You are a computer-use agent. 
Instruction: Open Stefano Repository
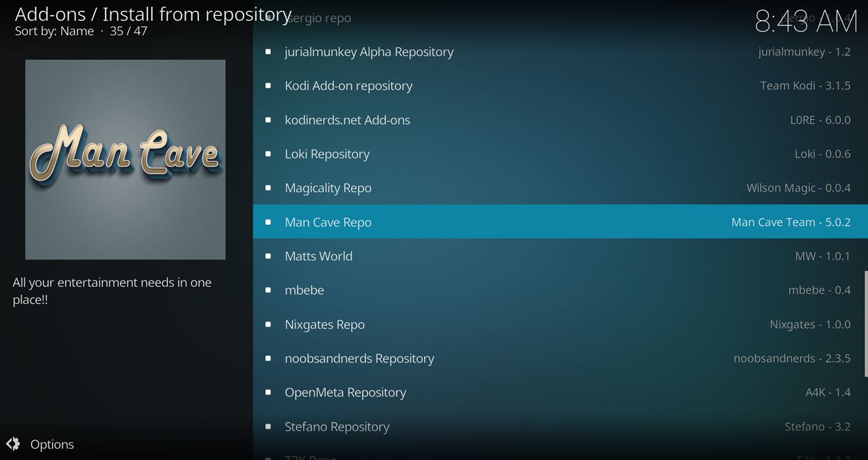(337, 426)
